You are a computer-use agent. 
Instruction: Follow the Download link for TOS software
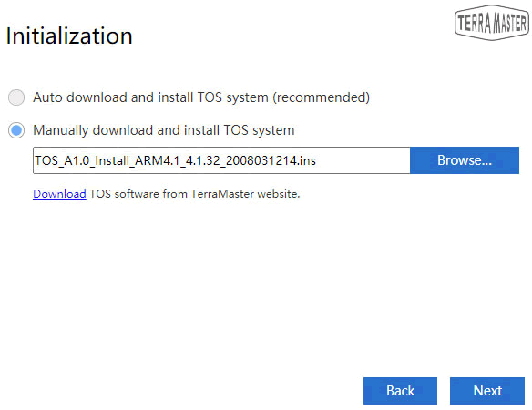[x=59, y=194]
